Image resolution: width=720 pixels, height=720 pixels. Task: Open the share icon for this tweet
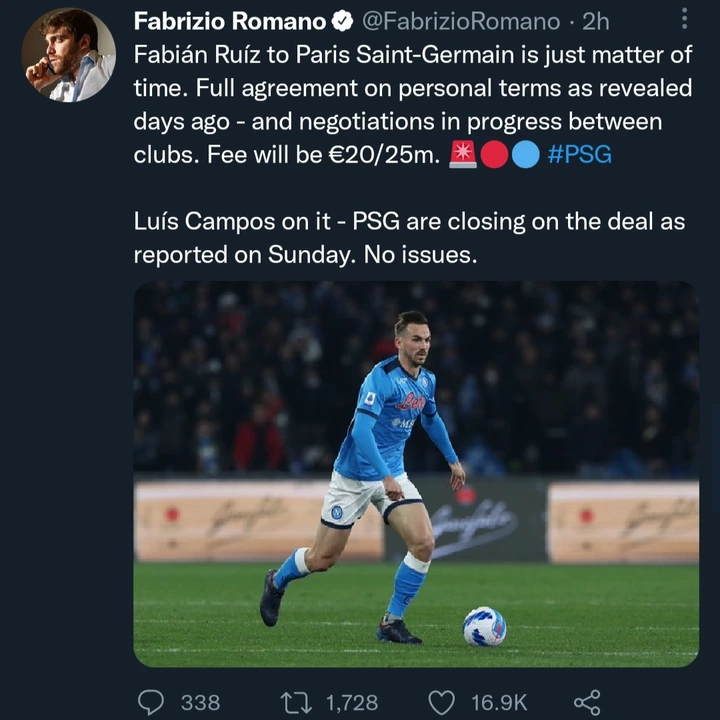click(587, 702)
